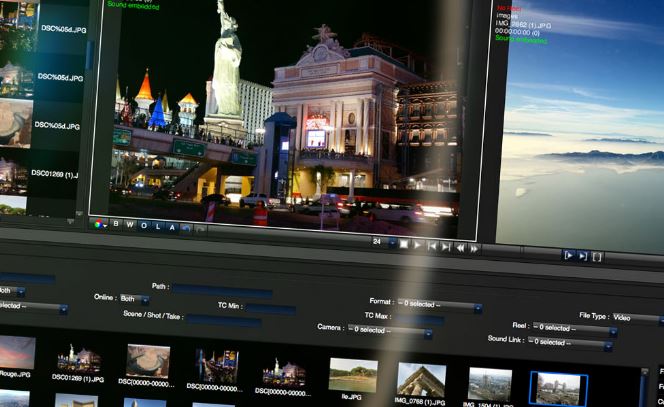This screenshot has width=664, height=407.
Task: Open the cut-off Both dropdown at the far left
Action: pyautogui.click(x=12, y=291)
